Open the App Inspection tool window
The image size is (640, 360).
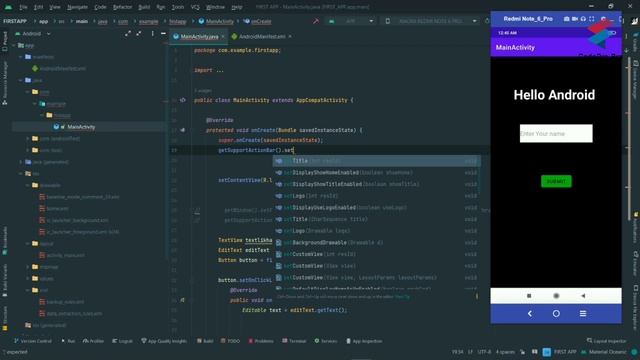tap(364, 341)
